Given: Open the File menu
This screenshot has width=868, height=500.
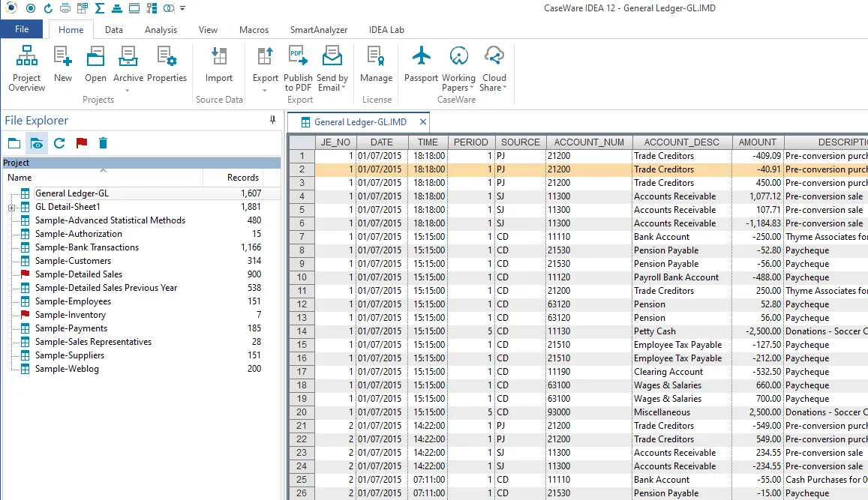Looking at the screenshot, I should click(x=22, y=29).
